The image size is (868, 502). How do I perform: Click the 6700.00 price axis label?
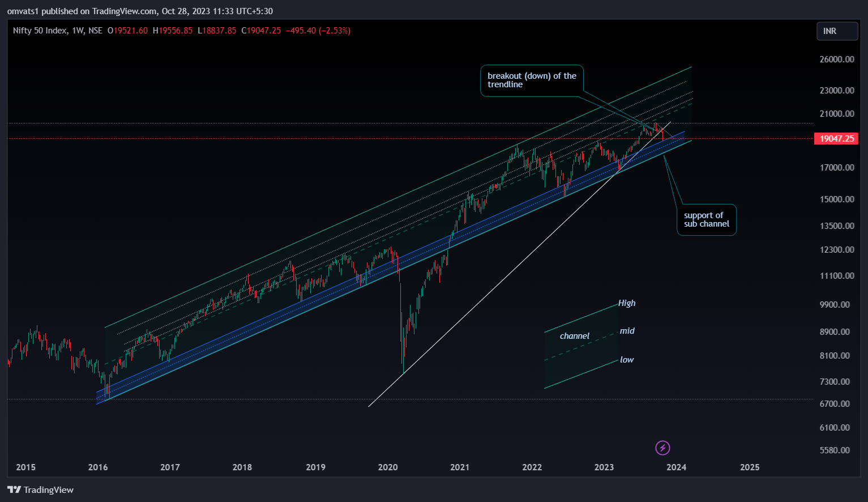coord(835,404)
